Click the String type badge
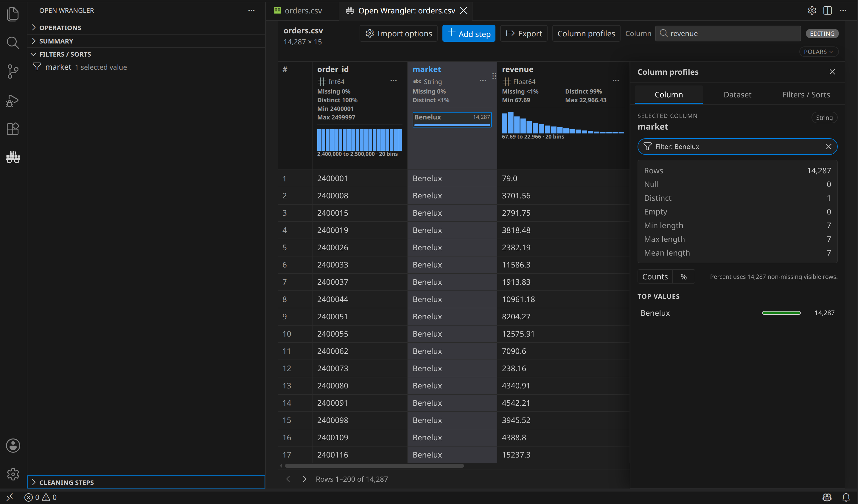 824,117
